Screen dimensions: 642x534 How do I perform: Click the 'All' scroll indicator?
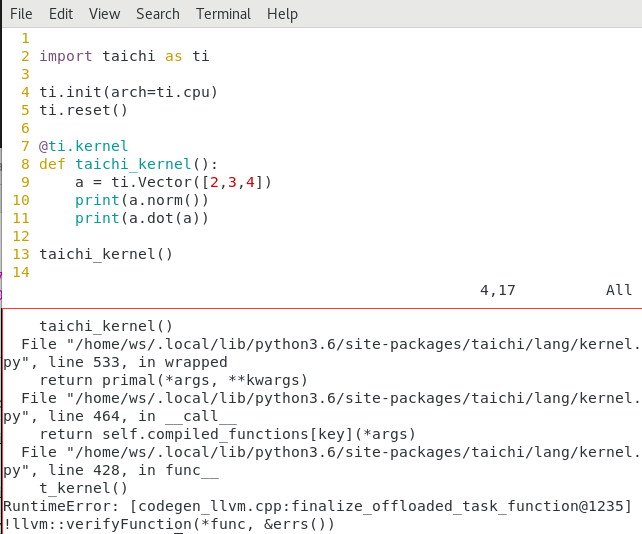619,290
